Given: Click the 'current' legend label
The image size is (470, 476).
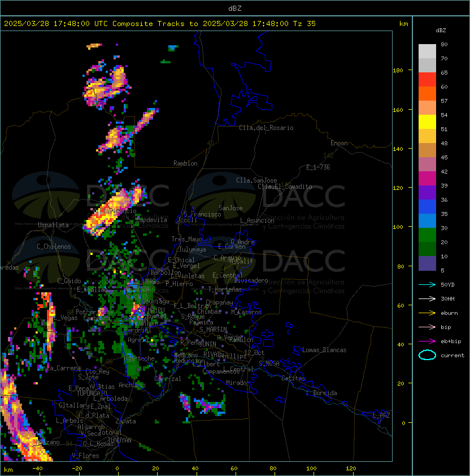Looking at the screenshot, I should coord(452,355).
